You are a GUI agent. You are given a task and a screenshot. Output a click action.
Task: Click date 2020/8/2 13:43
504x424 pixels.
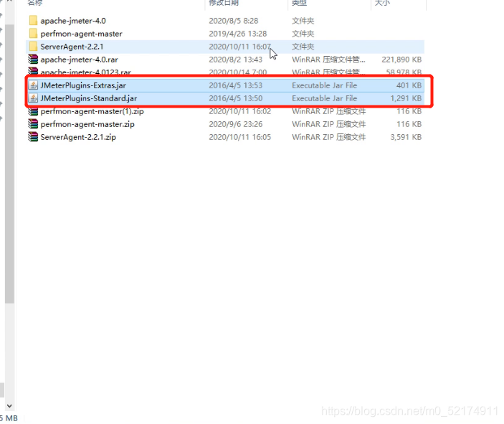(x=236, y=60)
